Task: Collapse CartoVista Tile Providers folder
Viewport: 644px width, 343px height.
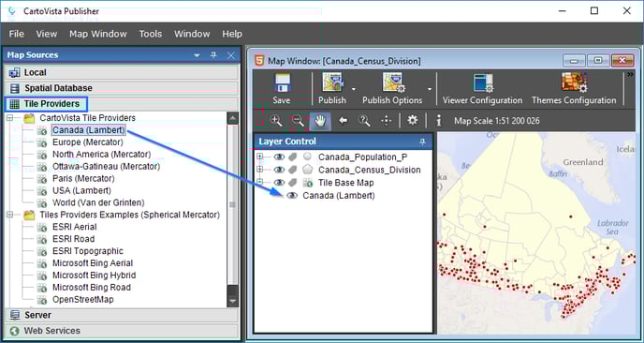Action: click(x=10, y=118)
